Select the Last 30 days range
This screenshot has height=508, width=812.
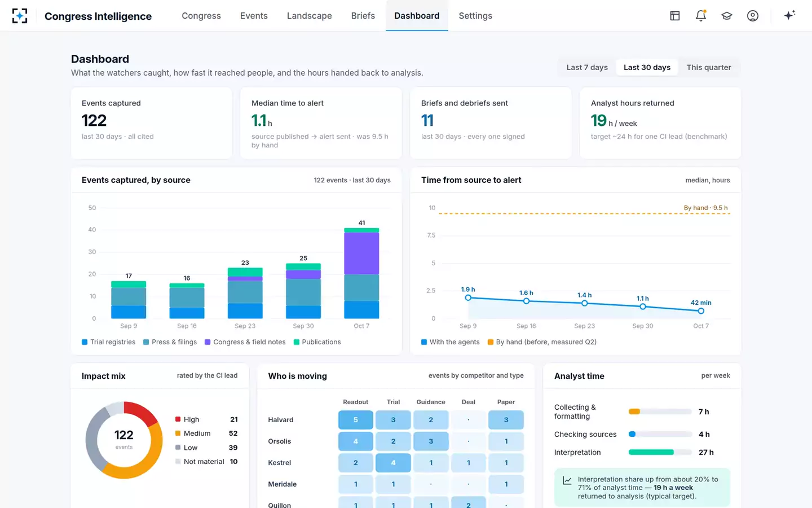(647, 67)
